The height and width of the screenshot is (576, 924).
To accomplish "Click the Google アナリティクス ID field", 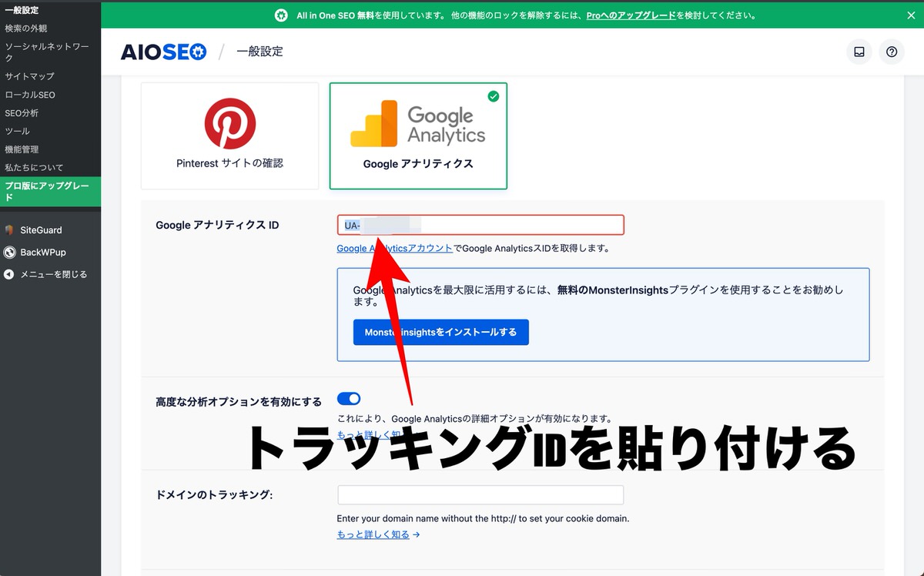I will [x=480, y=225].
